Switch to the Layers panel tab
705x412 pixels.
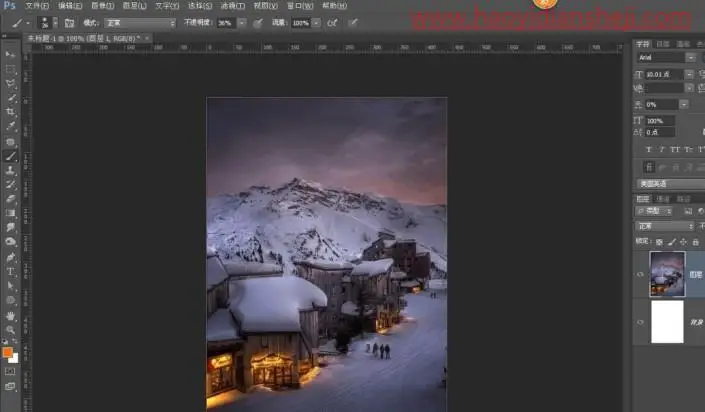coord(643,199)
